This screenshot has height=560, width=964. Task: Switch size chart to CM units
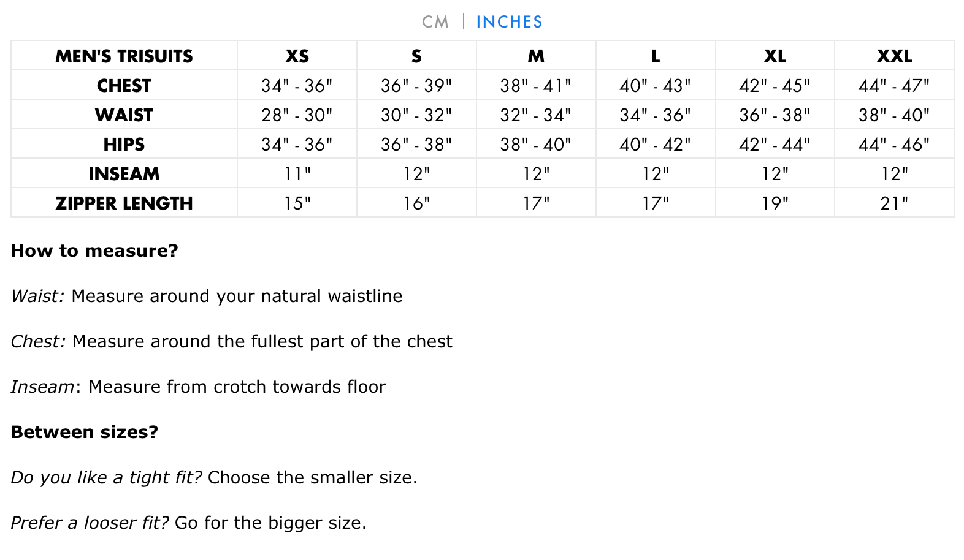pos(435,22)
